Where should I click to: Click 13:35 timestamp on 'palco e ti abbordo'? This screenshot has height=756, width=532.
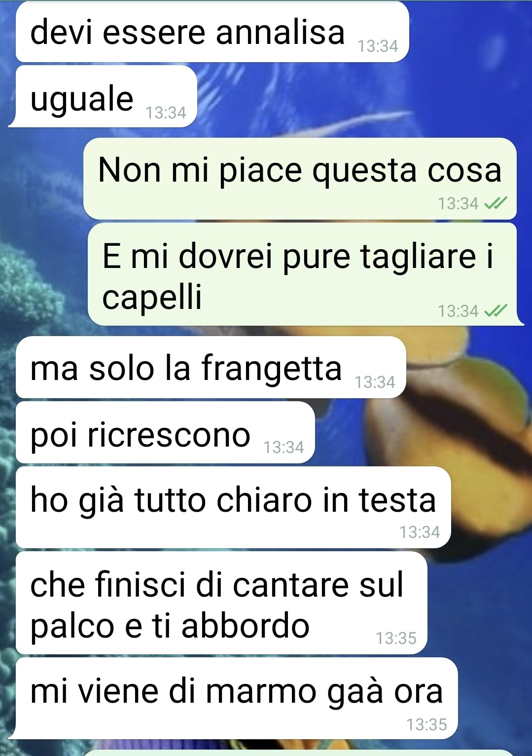click(396, 639)
